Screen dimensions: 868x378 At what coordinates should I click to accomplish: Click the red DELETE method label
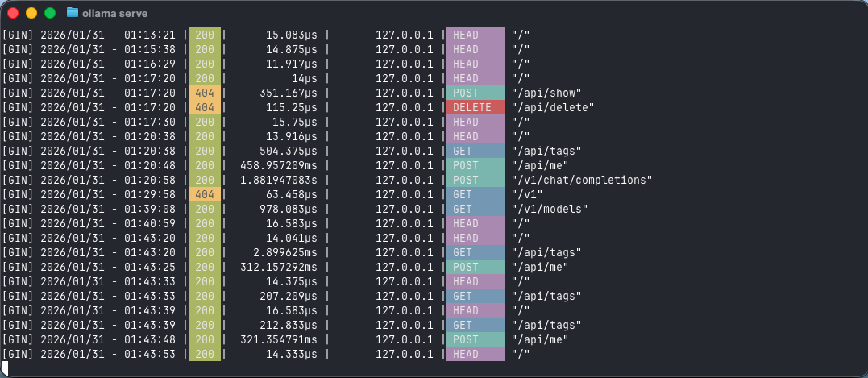coord(476,107)
